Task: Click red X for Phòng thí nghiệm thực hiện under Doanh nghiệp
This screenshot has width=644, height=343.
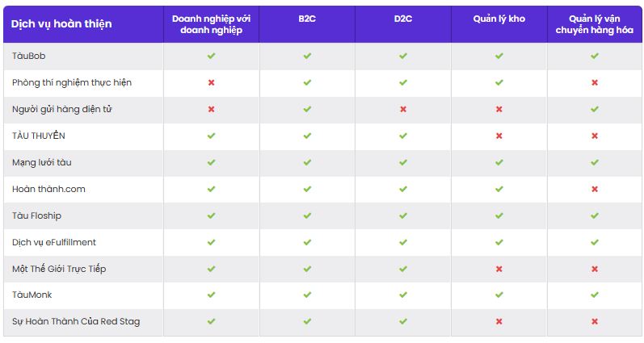Action: tap(211, 82)
